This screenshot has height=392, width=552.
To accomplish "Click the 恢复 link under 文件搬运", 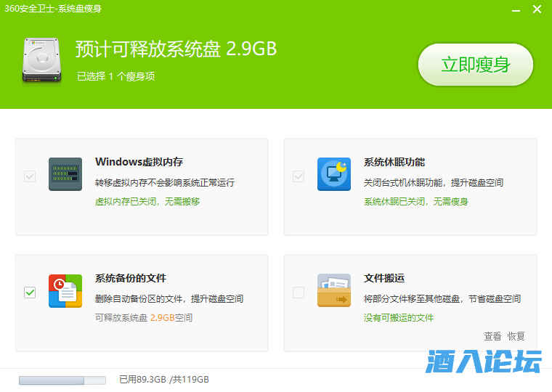I will (516, 336).
